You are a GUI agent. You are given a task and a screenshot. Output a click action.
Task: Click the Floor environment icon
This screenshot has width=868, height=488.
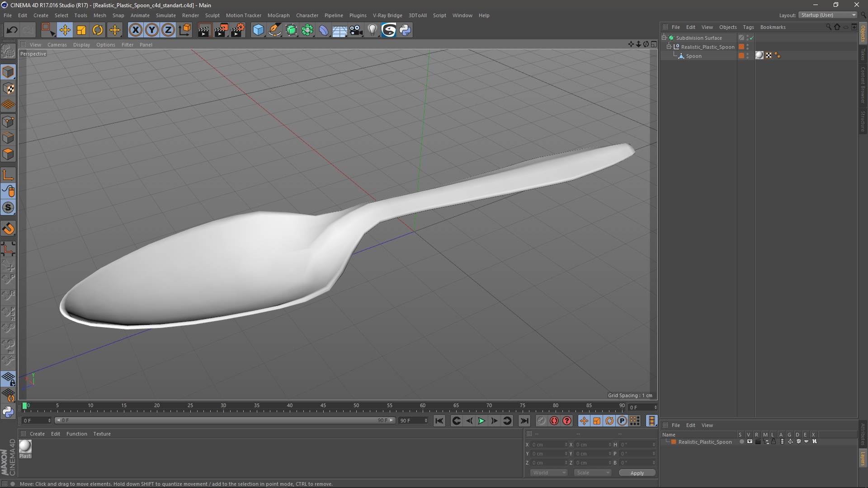340,30
